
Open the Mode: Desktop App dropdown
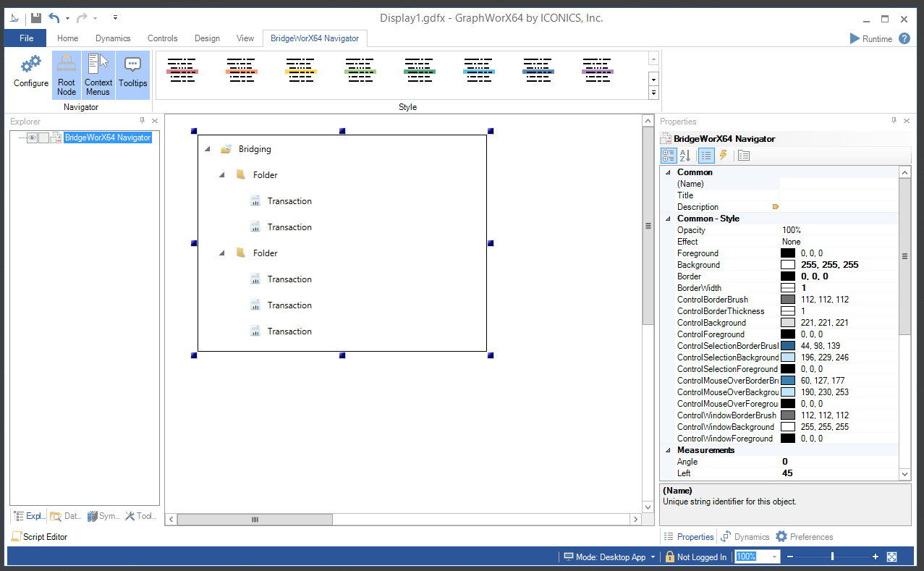[610, 557]
